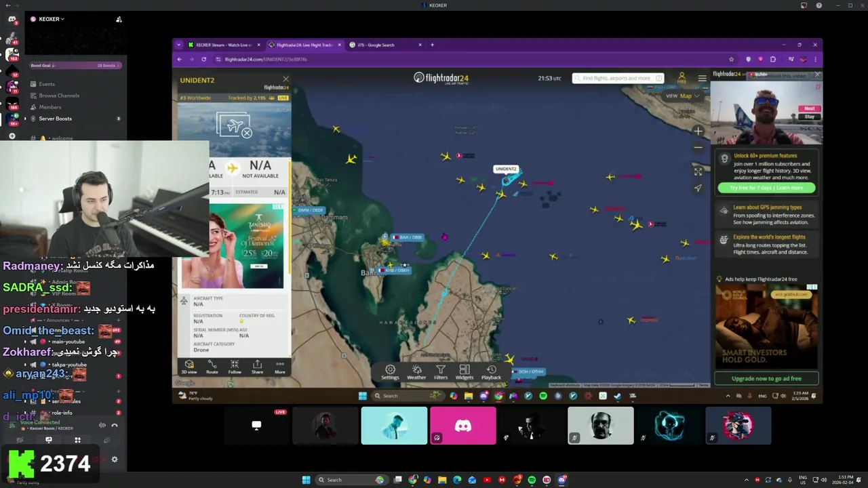The width and height of the screenshot is (868, 488).
Task: Open voice noise suppression waveform icon
Action: point(102,425)
